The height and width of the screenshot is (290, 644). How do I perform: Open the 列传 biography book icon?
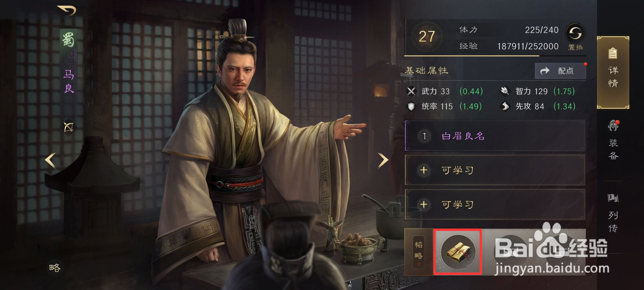point(613,198)
